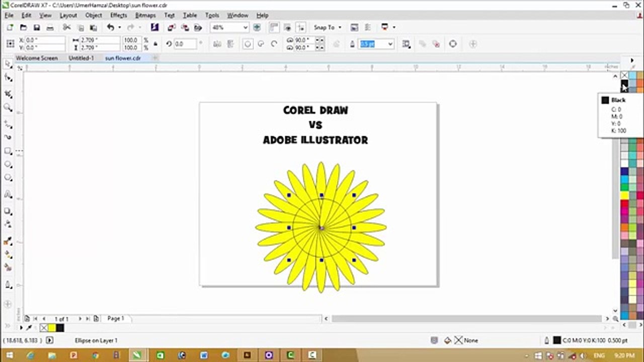644x362 pixels.
Task: Click the Search content icon
Action: (x=155, y=28)
